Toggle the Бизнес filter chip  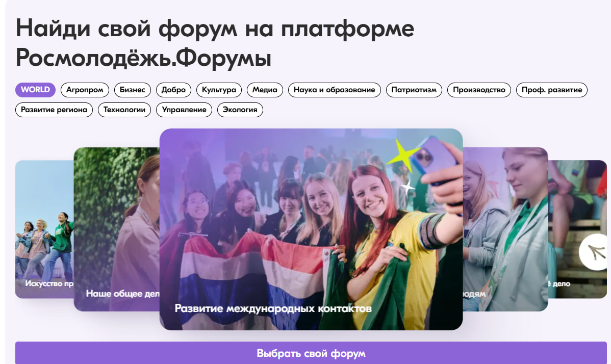click(x=133, y=90)
